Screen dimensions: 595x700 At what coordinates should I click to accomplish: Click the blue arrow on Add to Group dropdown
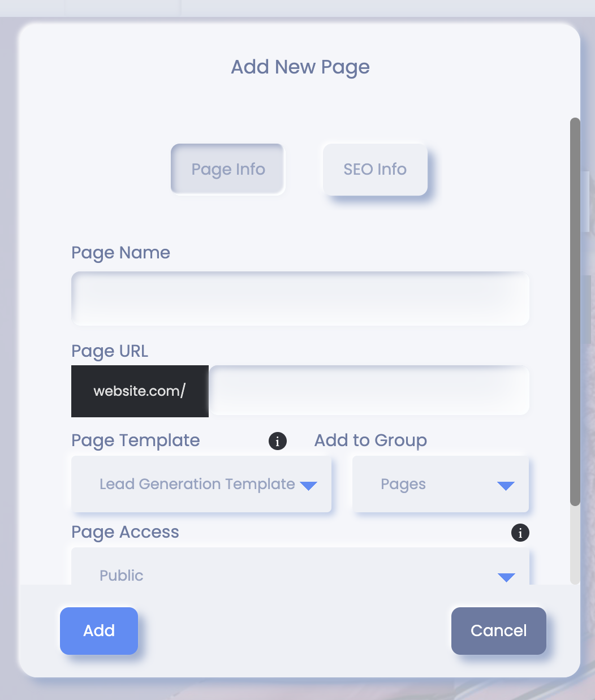[506, 485]
